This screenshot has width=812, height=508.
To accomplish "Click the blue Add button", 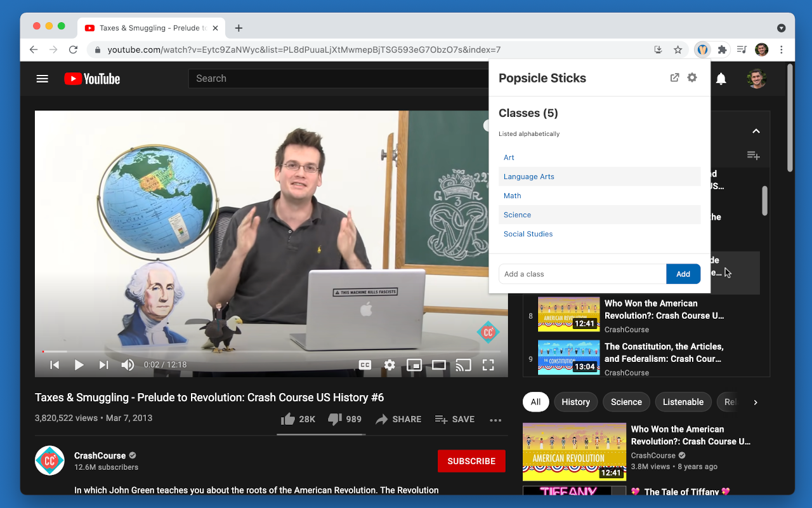I will (683, 274).
